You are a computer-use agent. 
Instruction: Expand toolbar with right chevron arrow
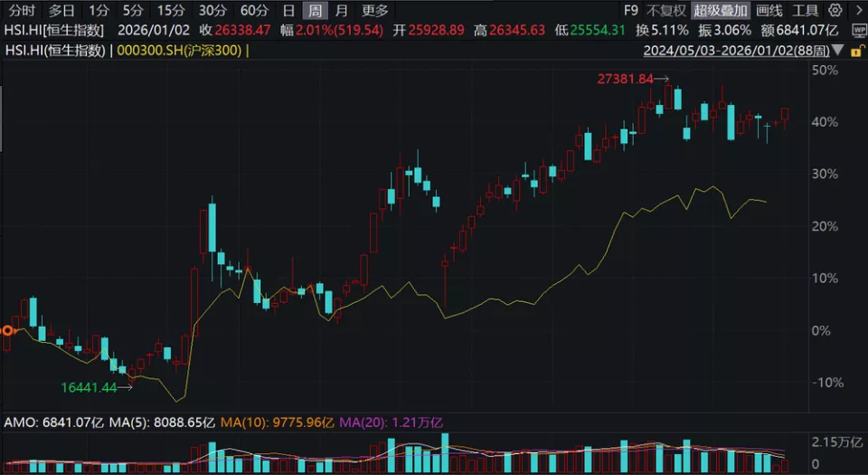857,11
